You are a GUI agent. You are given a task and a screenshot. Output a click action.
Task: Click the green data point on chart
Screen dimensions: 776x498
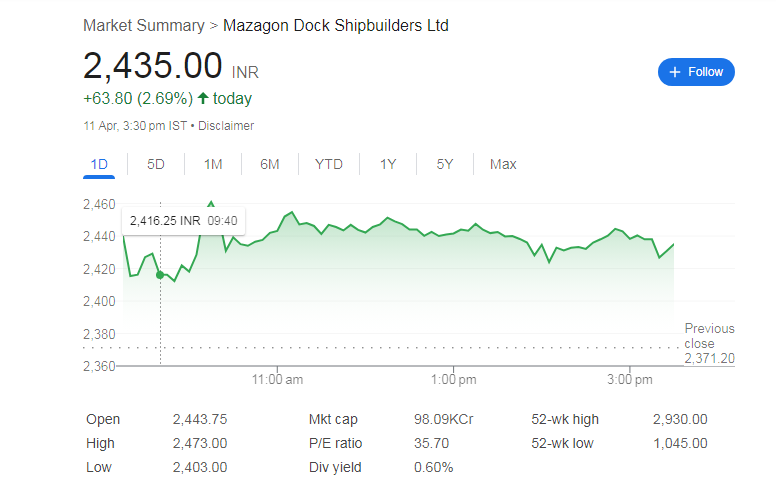[x=160, y=274]
